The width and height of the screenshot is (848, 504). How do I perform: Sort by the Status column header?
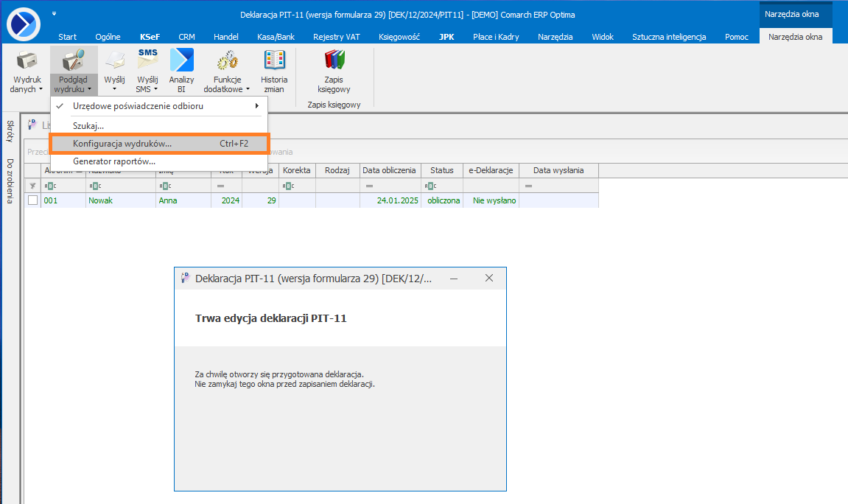442,170
